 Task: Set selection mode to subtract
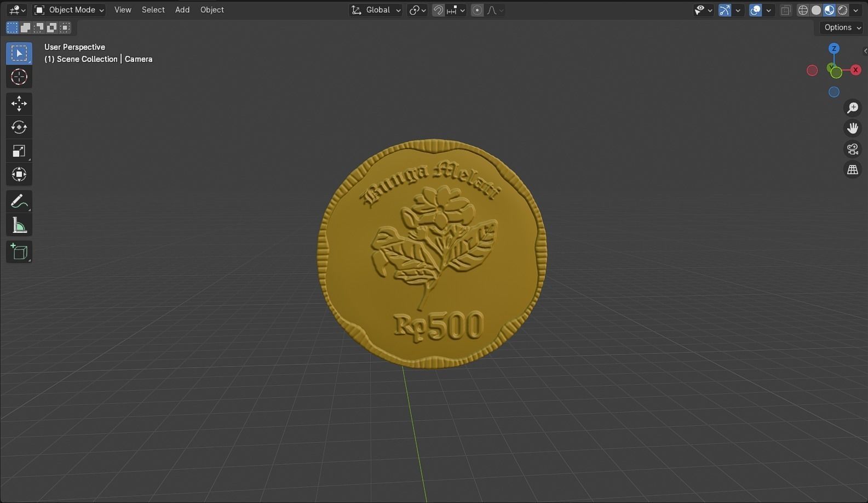38,27
